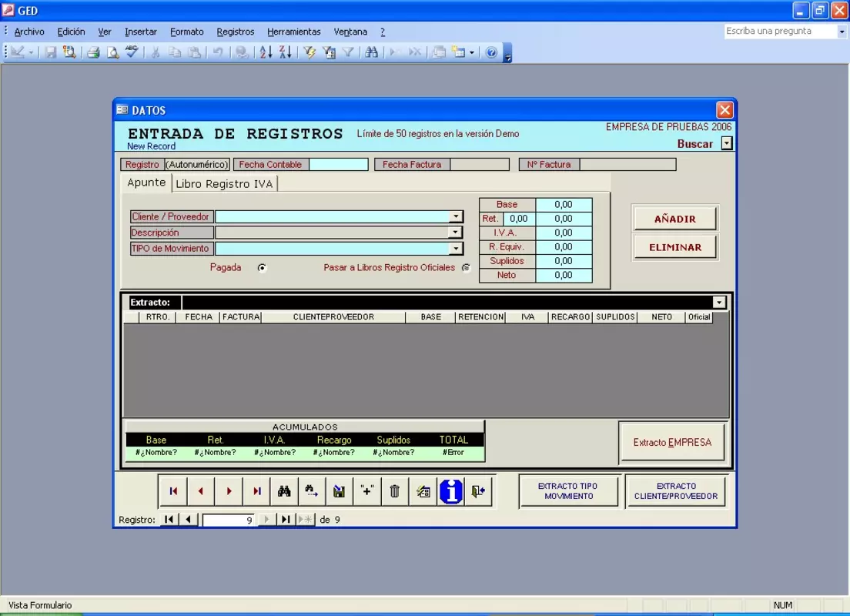Click the lightning form button next to trash

(423, 491)
